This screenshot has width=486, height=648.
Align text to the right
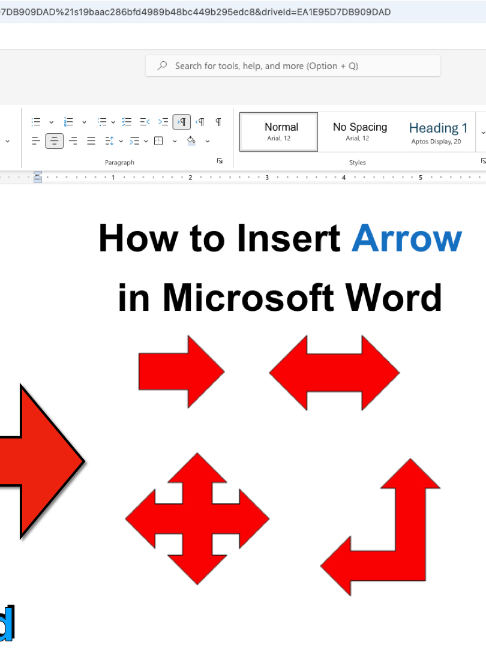pyautogui.click(x=73, y=141)
